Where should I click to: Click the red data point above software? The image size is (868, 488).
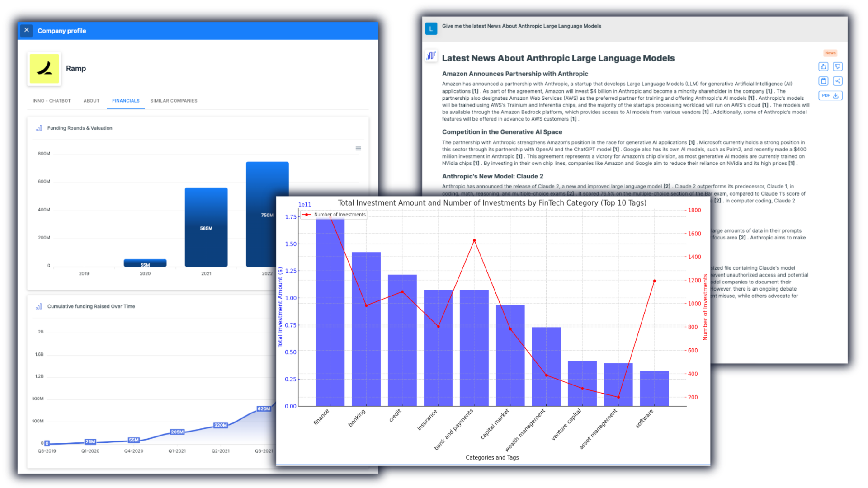(x=655, y=281)
